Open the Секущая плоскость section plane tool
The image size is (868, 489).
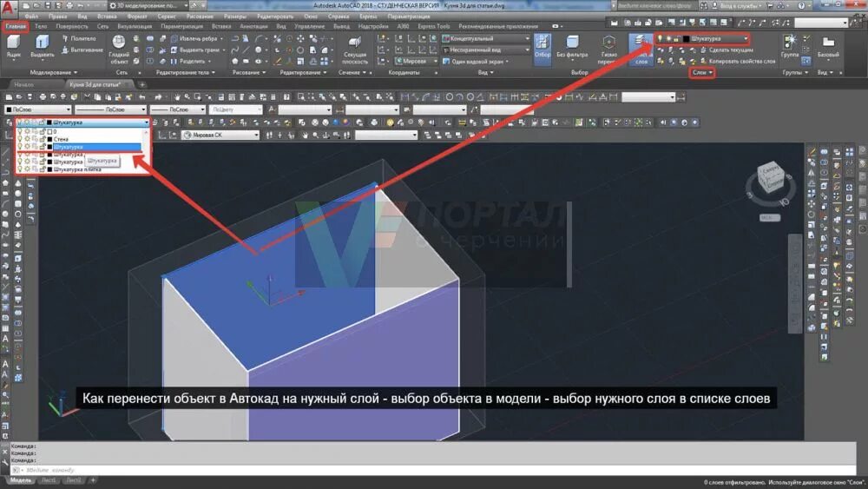355,50
